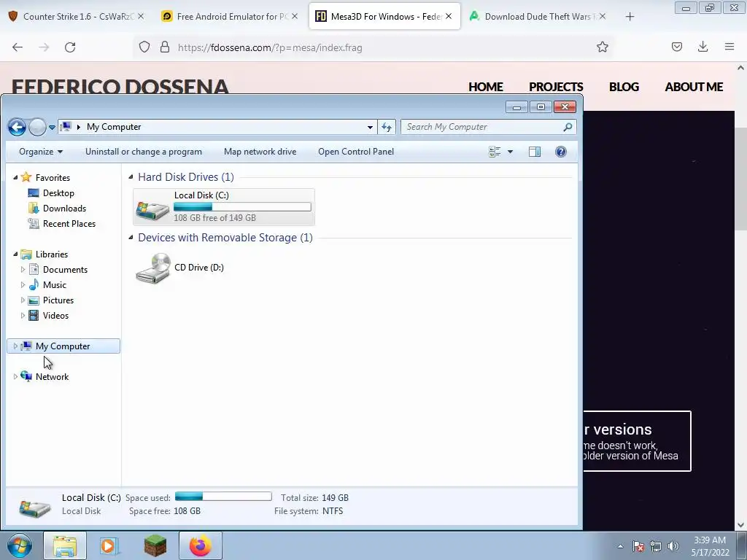
Task: Open HOME link on Federico Dossena site
Action: click(x=485, y=87)
